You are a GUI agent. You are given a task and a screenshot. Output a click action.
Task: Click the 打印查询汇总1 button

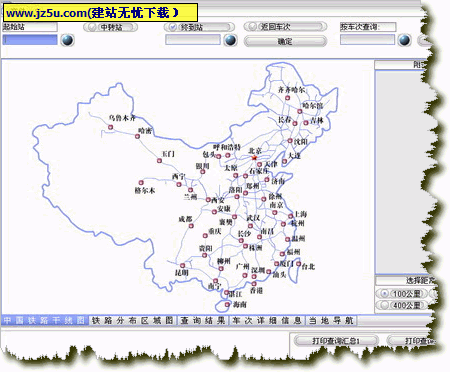point(336,341)
